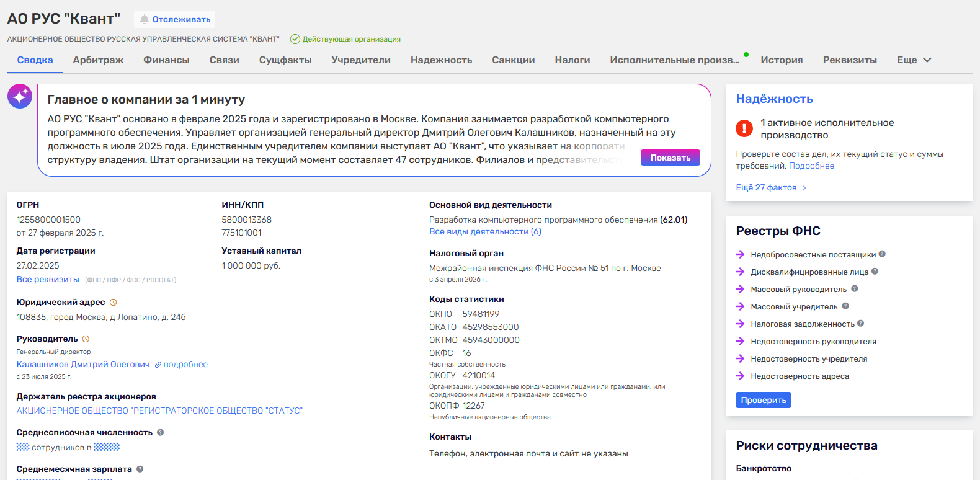
Task: Open the Все реквизиты link
Action: point(48,280)
